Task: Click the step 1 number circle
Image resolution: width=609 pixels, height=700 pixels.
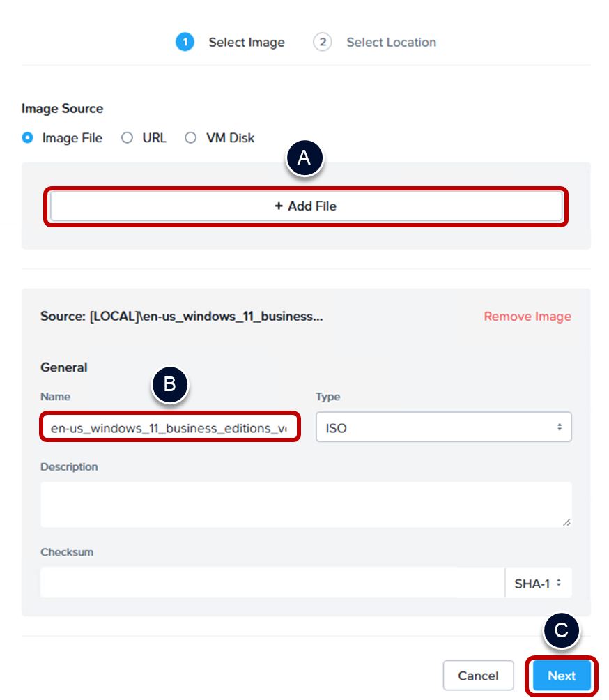Action: (x=185, y=42)
